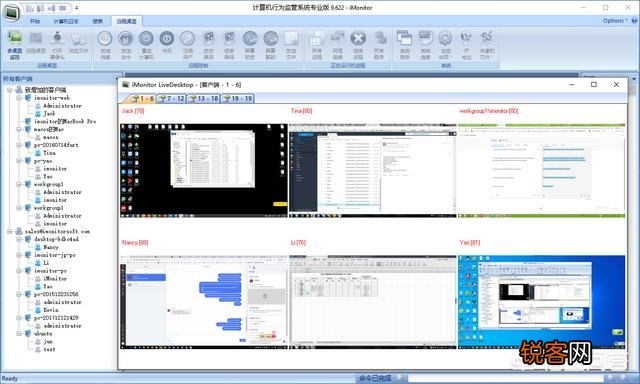Collapse the 新增加的客户端 group node

point(10,90)
